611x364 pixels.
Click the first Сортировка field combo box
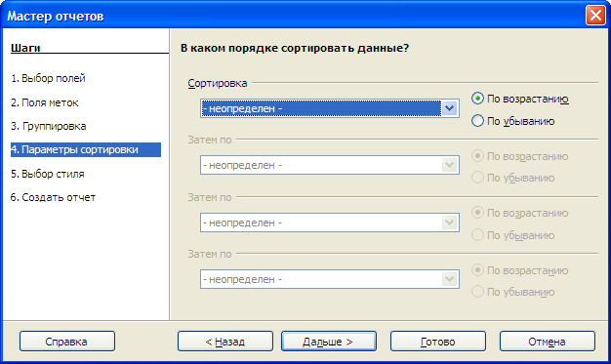point(329,108)
